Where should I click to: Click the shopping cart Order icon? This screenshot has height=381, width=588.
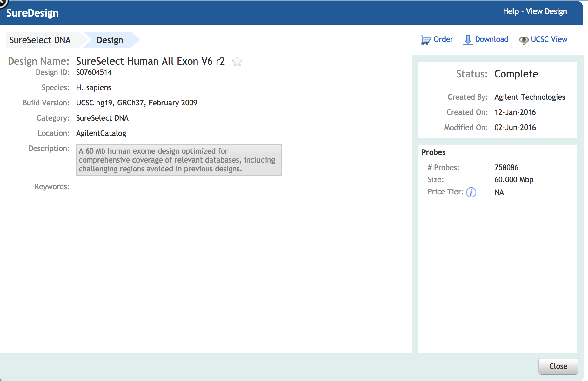(426, 40)
